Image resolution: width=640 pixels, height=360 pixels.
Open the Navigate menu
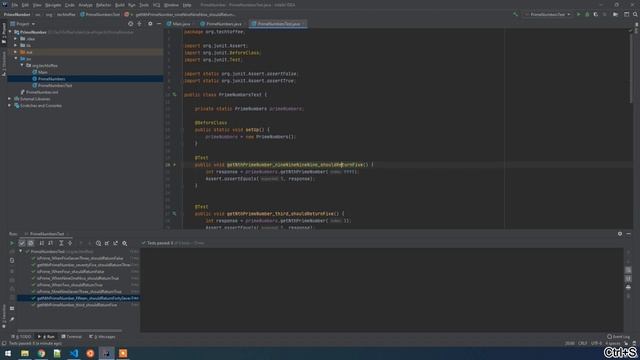53,5
